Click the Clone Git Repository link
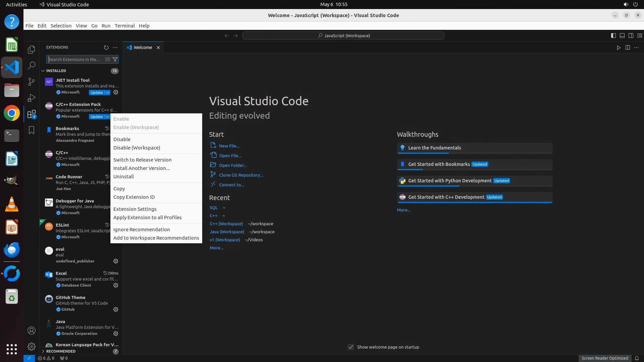 [241, 175]
